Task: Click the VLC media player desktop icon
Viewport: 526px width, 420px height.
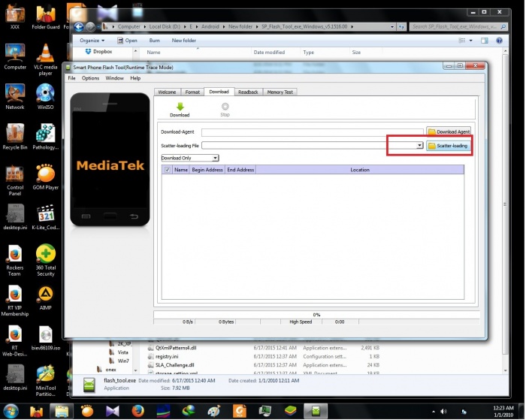Action: tap(45, 59)
